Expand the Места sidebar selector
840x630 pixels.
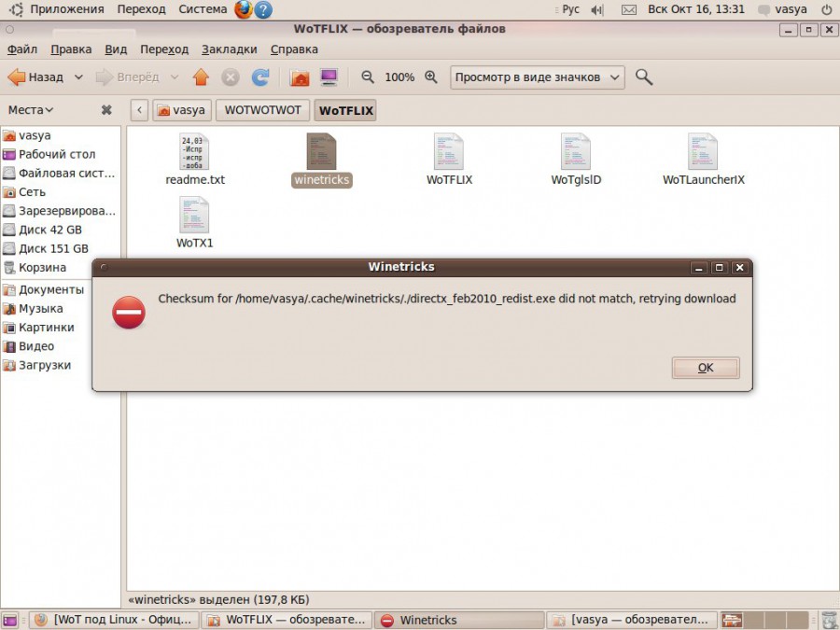pyautogui.click(x=31, y=110)
